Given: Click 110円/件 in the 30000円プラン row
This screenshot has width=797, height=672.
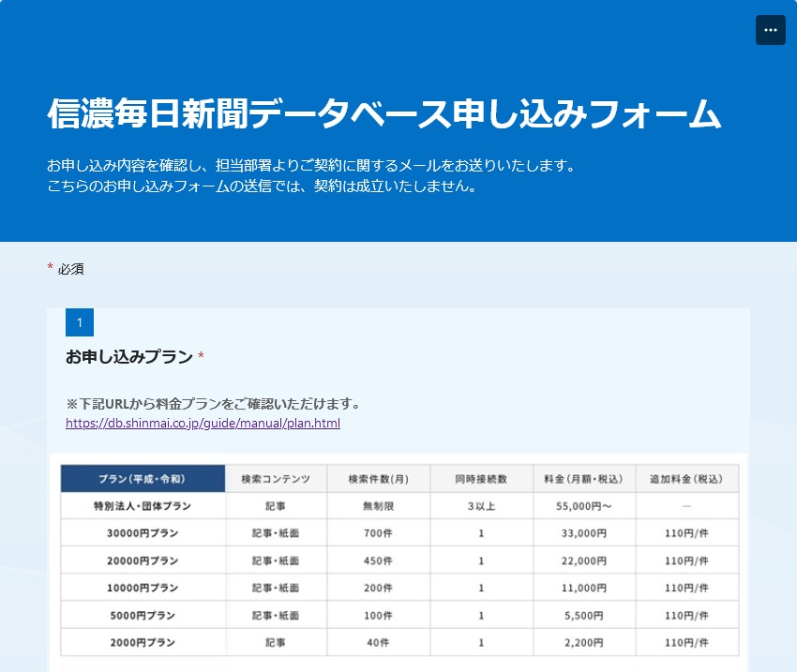Looking at the screenshot, I should [x=686, y=533].
